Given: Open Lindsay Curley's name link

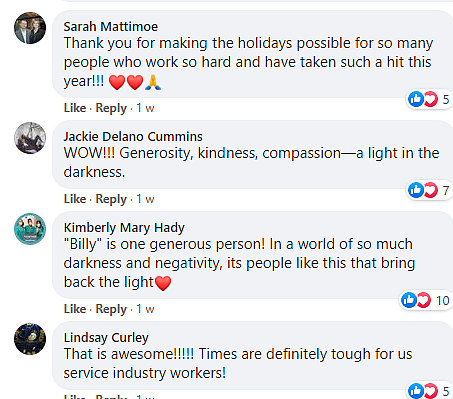Looking at the screenshot, I should point(106,338).
